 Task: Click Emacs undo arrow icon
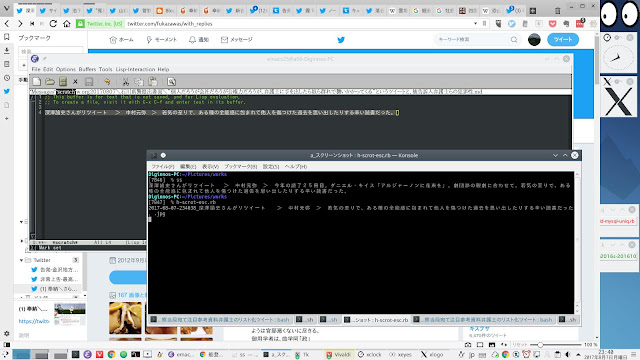[107, 82]
